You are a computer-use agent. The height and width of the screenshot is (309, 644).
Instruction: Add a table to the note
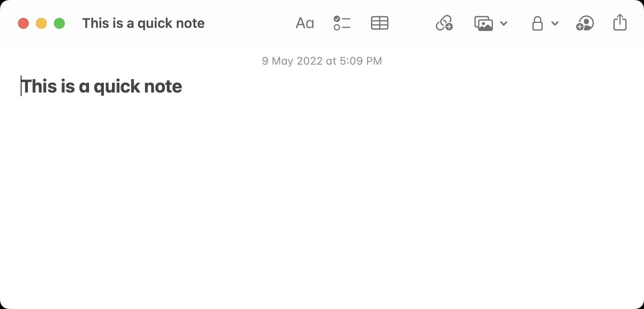tap(380, 23)
